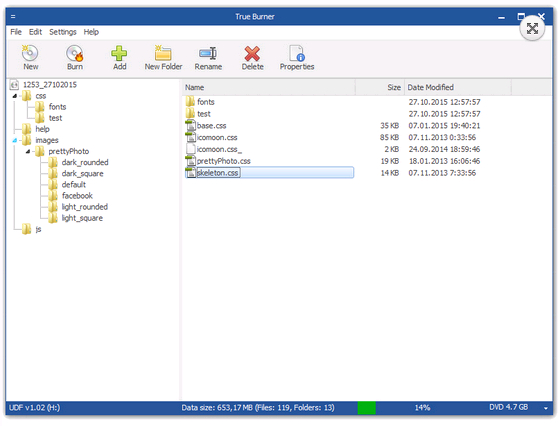The height and width of the screenshot is (426, 558).
Task: Select the prettyPhoto tree label
Action: click(69, 151)
